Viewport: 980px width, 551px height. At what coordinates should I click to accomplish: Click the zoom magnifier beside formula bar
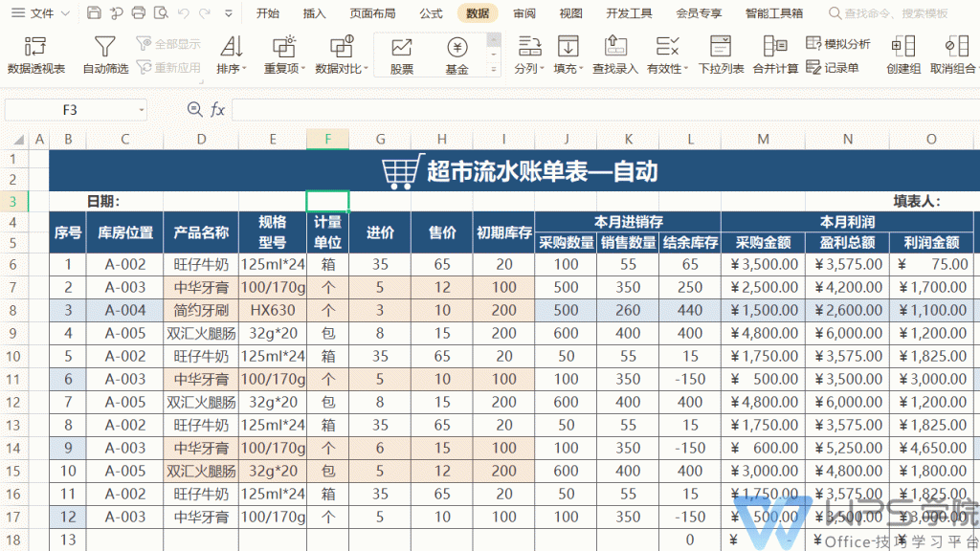[194, 110]
